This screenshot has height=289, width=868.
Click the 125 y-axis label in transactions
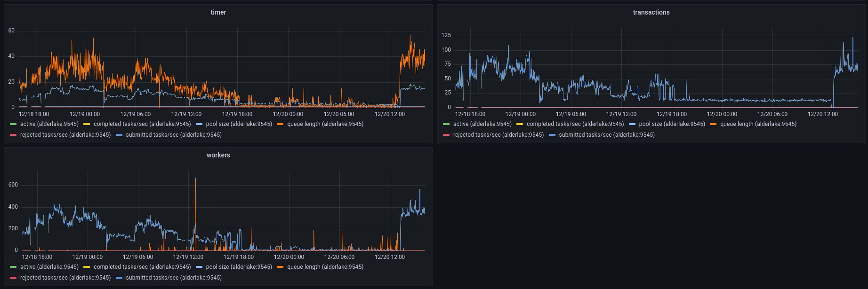[446, 35]
